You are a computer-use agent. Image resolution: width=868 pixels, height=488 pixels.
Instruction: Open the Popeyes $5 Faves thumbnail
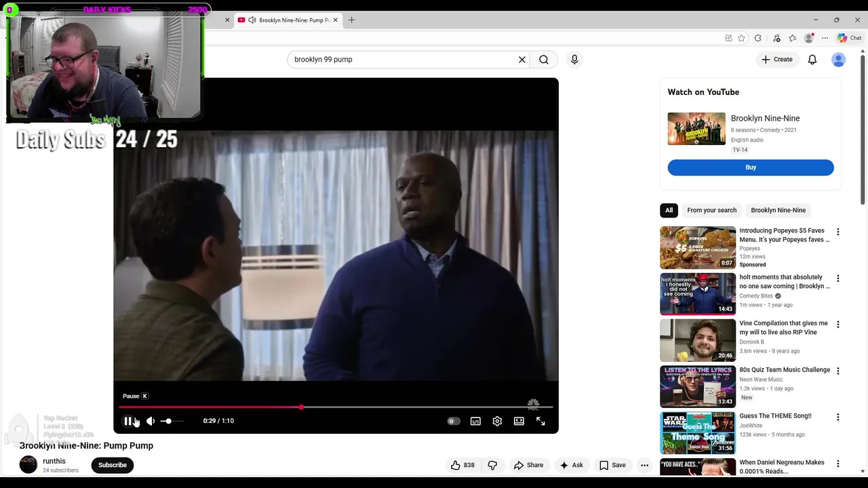(x=698, y=247)
